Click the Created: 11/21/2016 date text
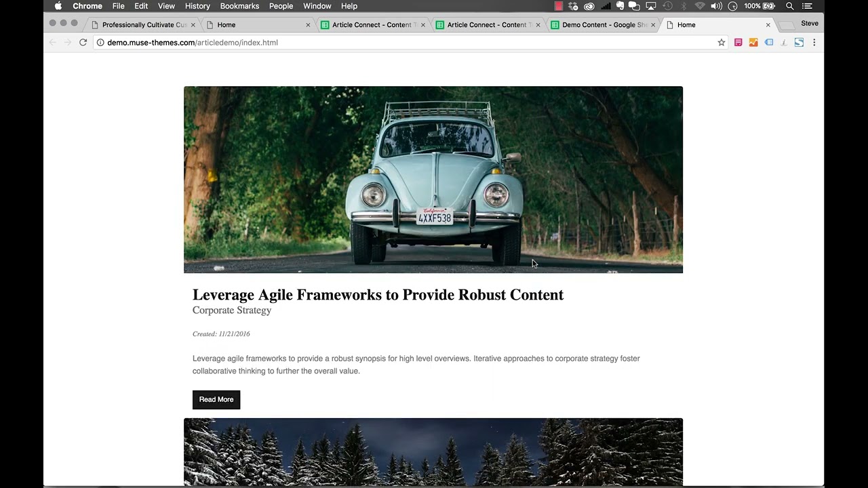Image resolution: width=868 pixels, height=488 pixels. coord(221,334)
